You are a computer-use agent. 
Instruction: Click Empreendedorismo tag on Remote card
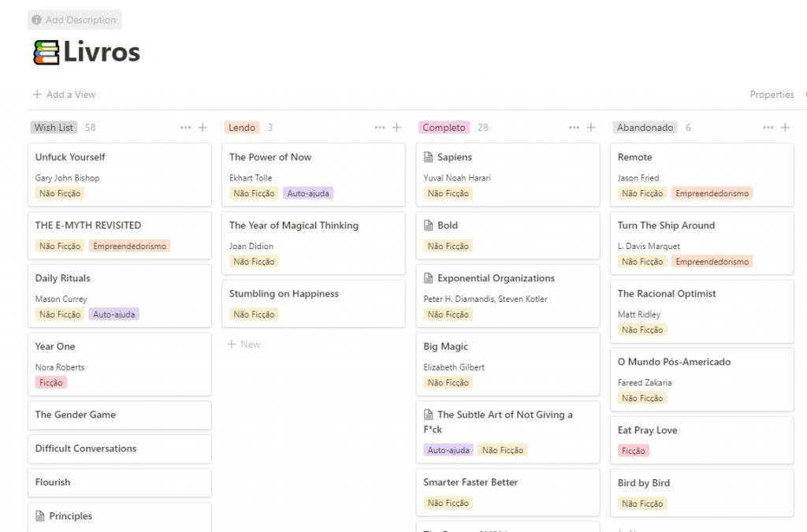click(712, 193)
